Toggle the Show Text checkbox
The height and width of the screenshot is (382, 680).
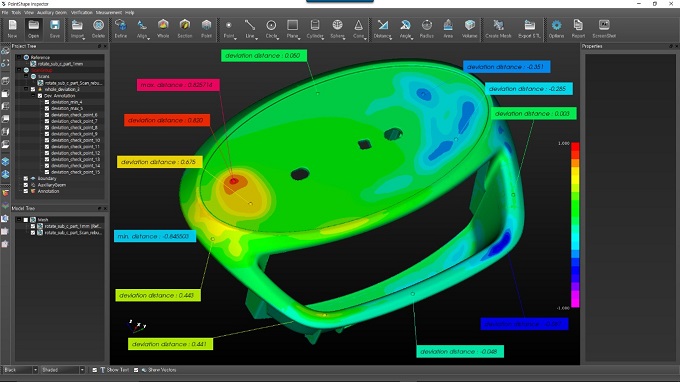pyautogui.click(x=95, y=370)
